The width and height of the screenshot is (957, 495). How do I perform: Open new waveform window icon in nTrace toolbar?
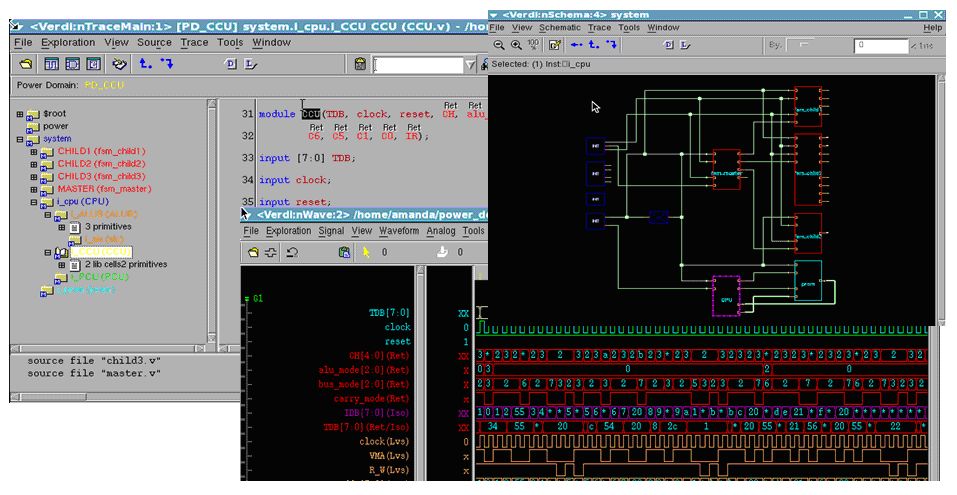pyautogui.click(x=52, y=63)
